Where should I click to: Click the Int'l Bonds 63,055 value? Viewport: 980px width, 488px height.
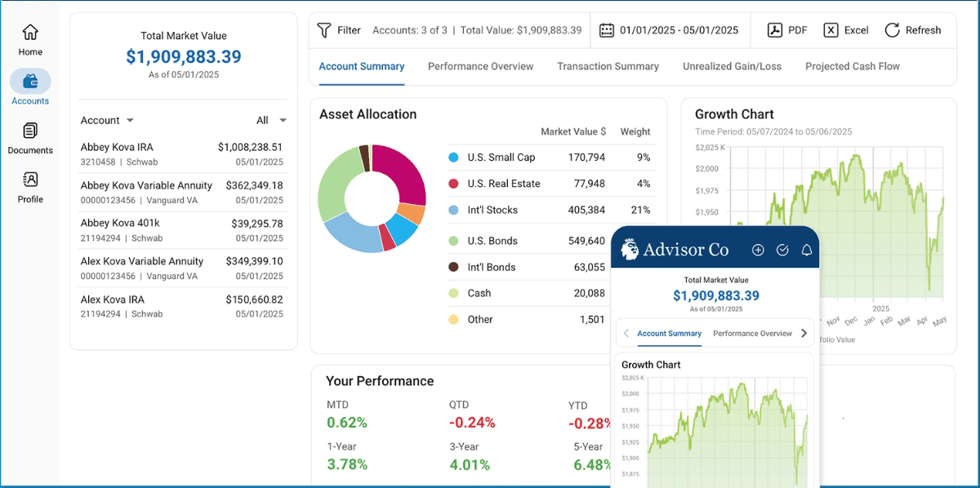click(x=590, y=267)
